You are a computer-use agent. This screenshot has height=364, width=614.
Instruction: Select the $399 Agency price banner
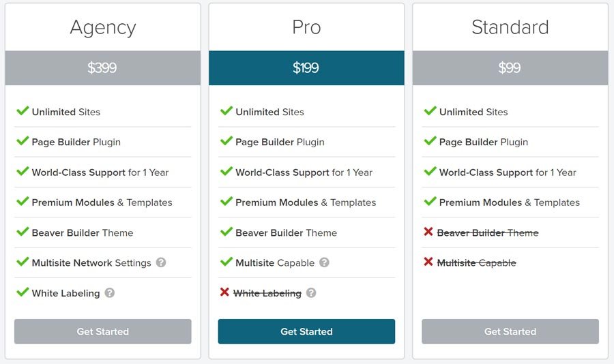[103, 67]
